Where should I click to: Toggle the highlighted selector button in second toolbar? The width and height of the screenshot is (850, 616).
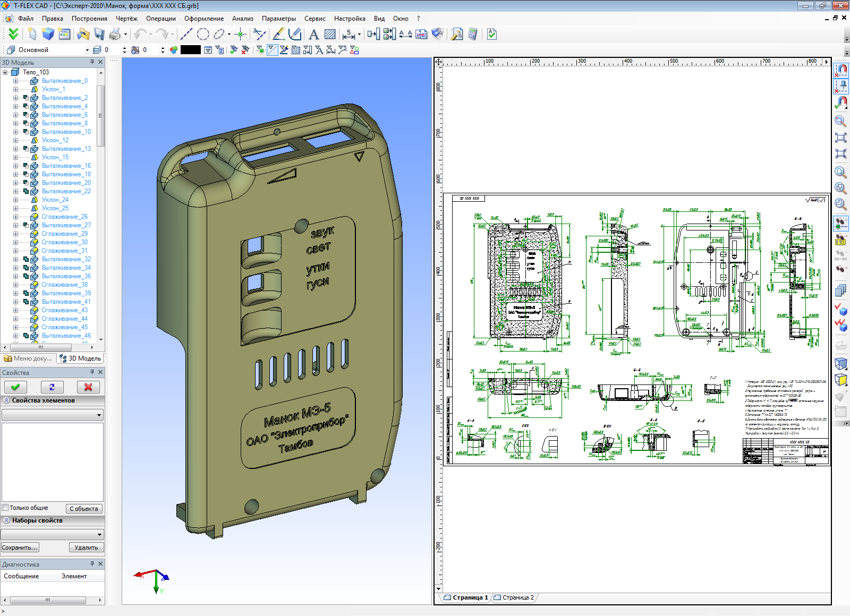[272, 50]
